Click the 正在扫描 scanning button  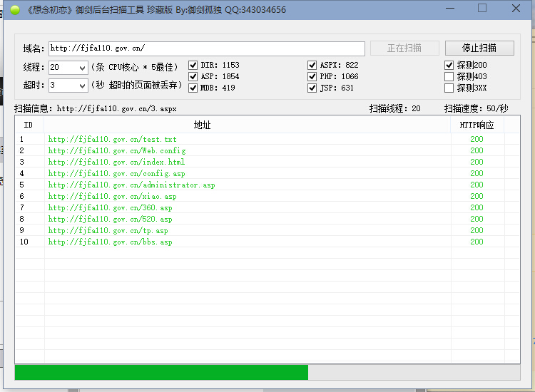404,48
